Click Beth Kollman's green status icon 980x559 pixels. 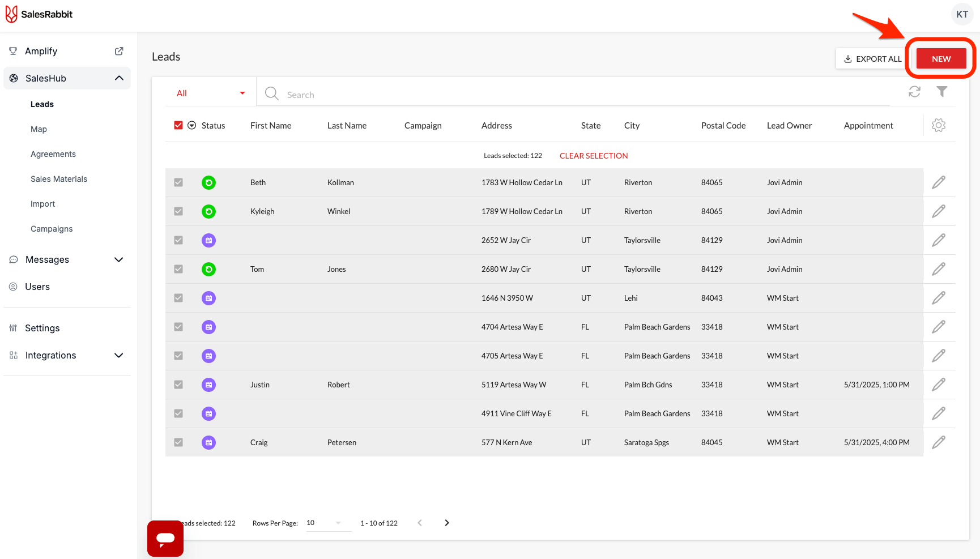(208, 182)
